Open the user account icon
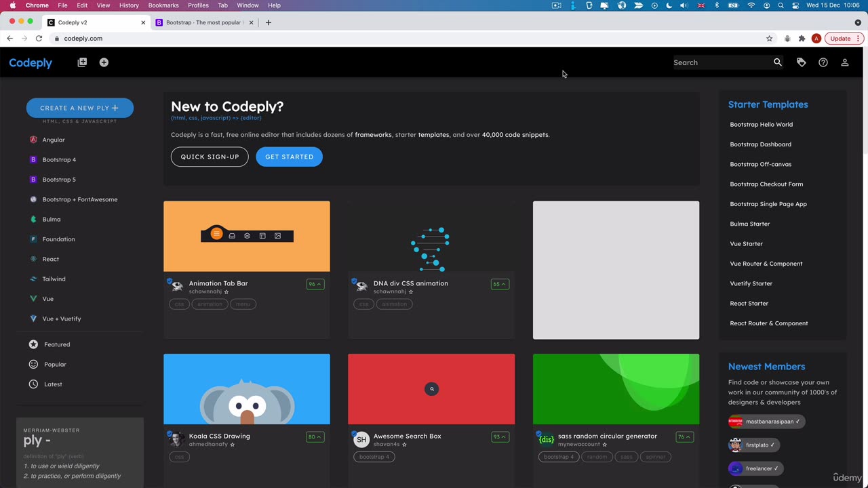This screenshot has height=488, width=868. coord(845,62)
